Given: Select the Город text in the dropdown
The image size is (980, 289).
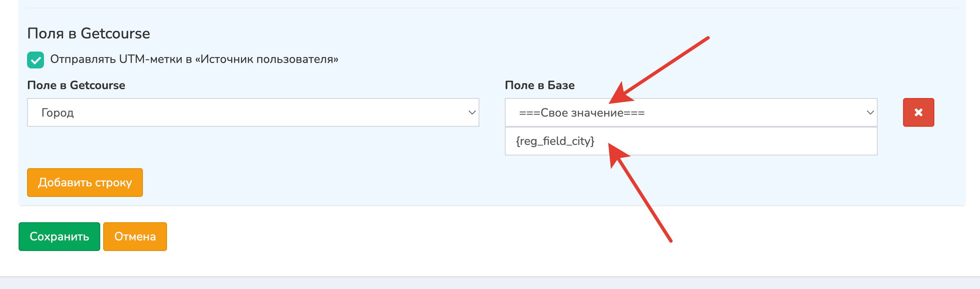Looking at the screenshot, I should (57, 113).
